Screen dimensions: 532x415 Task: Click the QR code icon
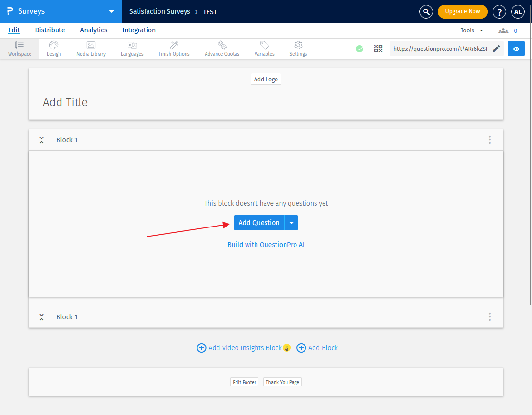point(378,49)
